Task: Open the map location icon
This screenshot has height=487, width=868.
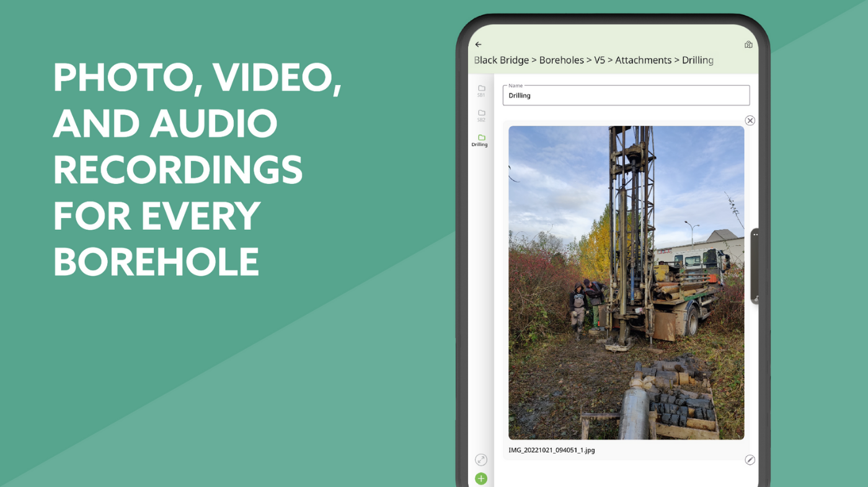Action: [748, 45]
